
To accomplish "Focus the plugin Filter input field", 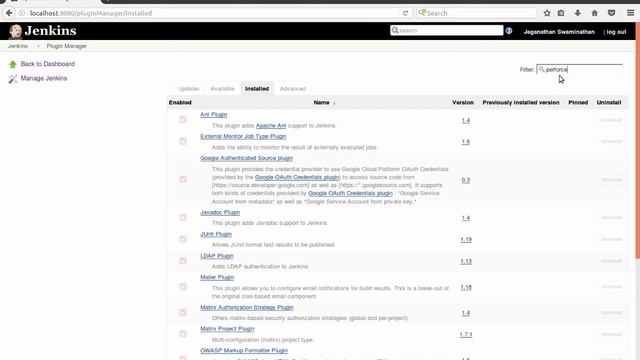I will pyautogui.click(x=580, y=69).
